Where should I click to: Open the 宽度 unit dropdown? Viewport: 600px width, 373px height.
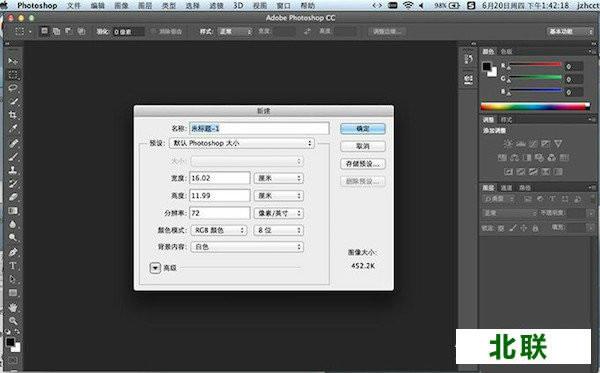pyautogui.click(x=279, y=178)
